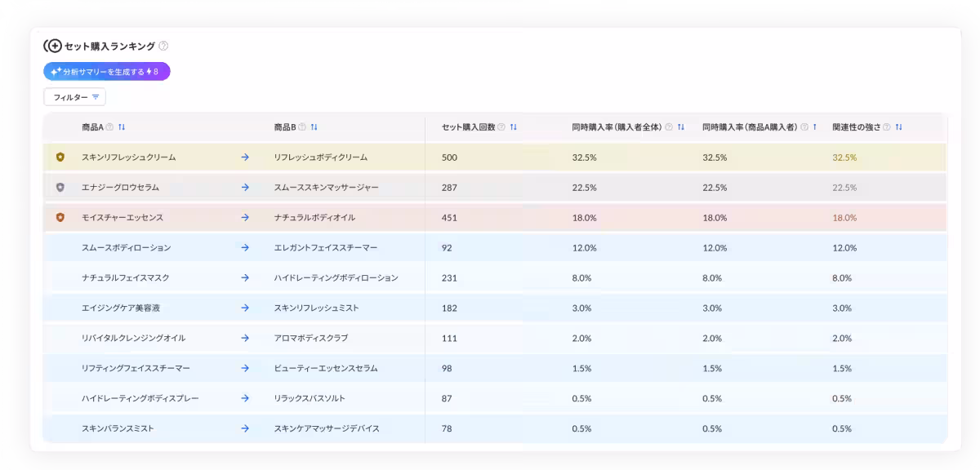
Task: Click arrow in スムースボディローション row
Action: click(245, 247)
